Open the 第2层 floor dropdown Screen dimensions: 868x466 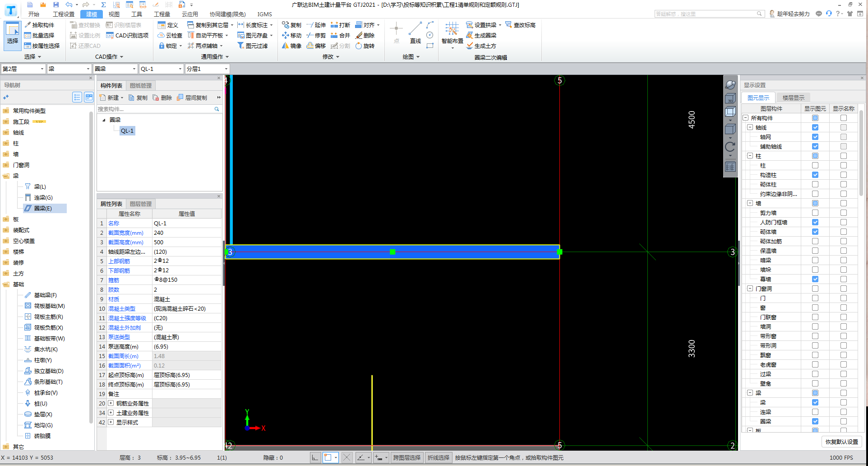[x=23, y=69]
